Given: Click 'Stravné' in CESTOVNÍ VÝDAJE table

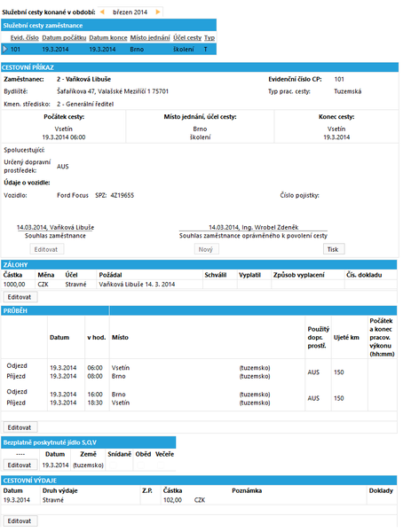Looking at the screenshot, I should coord(53,500).
